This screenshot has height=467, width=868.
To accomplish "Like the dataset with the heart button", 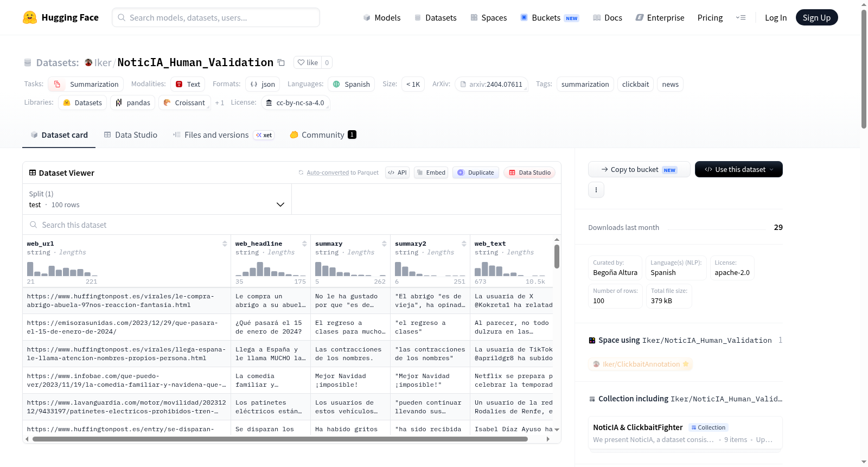I will tap(308, 62).
